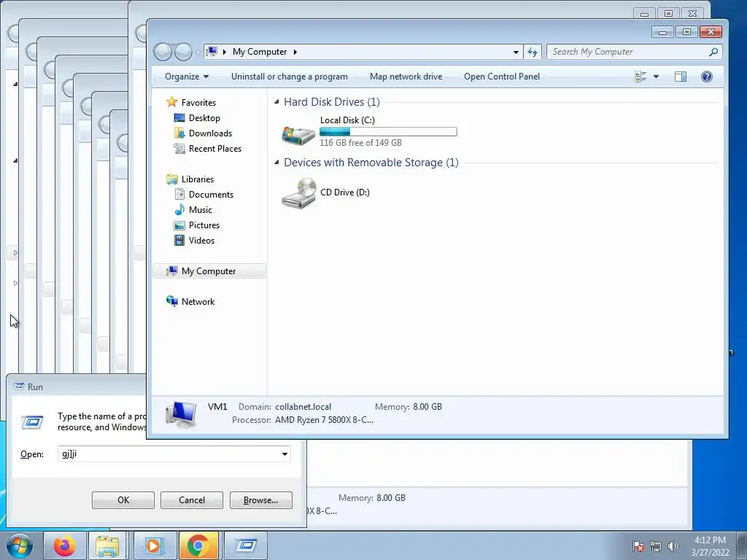Click Browse... in the Run dialog
This screenshot has height=560, width=747.
pos(260,500)
